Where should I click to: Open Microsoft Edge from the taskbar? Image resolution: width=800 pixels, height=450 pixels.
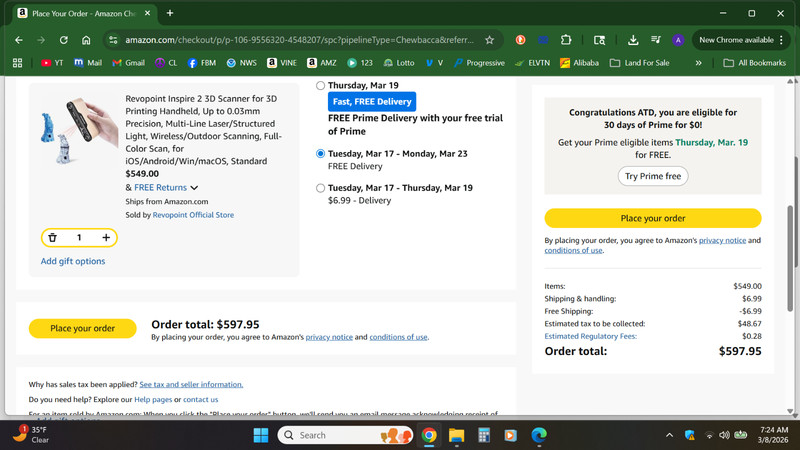[x=539, y=435]
